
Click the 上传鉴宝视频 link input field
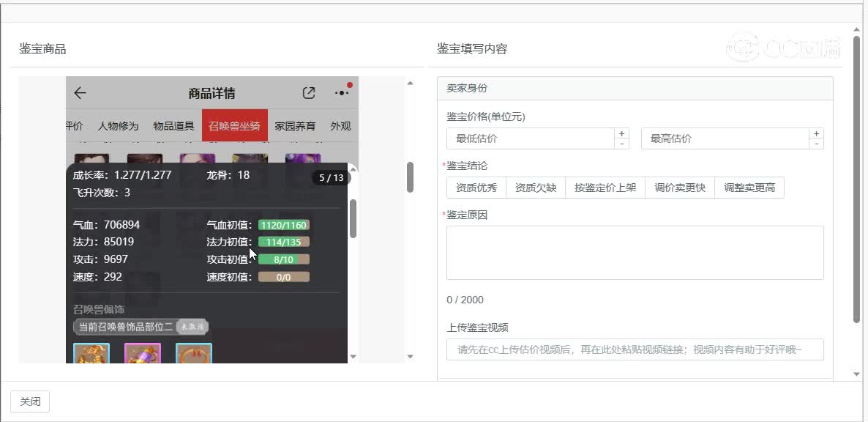pos(635,349)
